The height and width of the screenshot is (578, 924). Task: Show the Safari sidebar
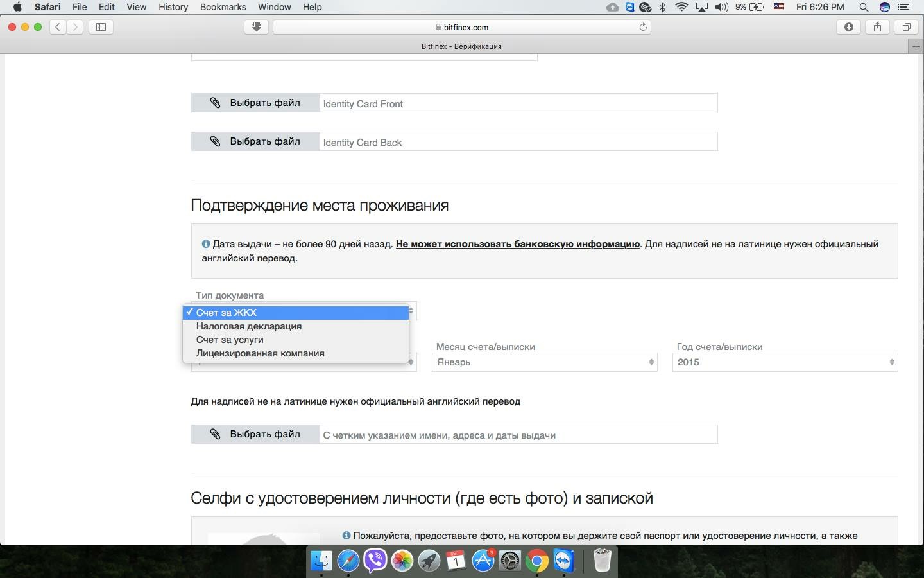coord(101,27)
